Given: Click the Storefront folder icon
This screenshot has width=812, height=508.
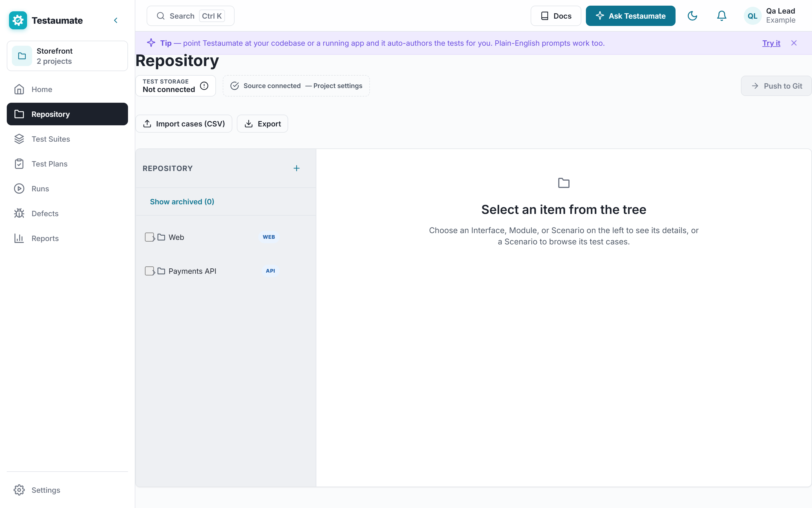Looking at the screenshot, I should coord(22,56).
